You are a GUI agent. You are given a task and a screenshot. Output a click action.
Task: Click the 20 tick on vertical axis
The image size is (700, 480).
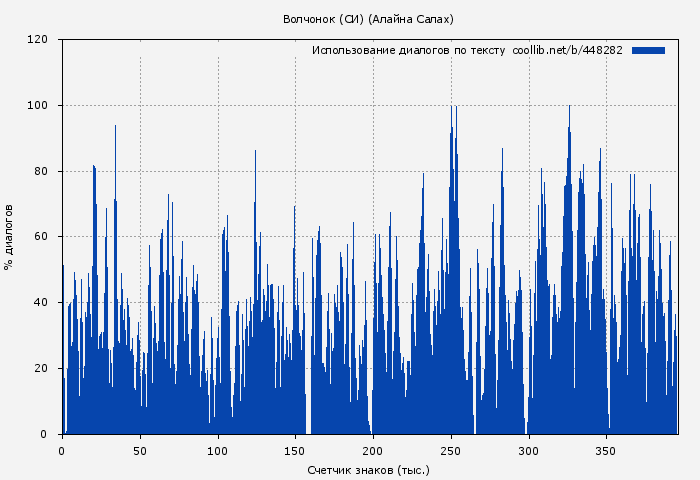[41, 369]
